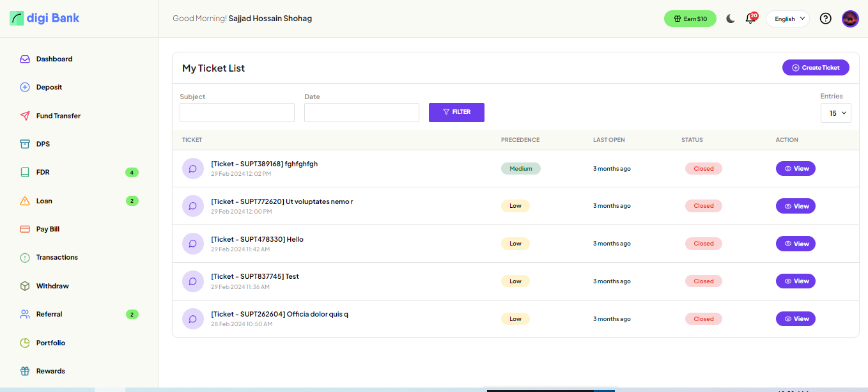Screen dimensions: 868x392
Task: Click the Subject input field
Action: (236, 113)
